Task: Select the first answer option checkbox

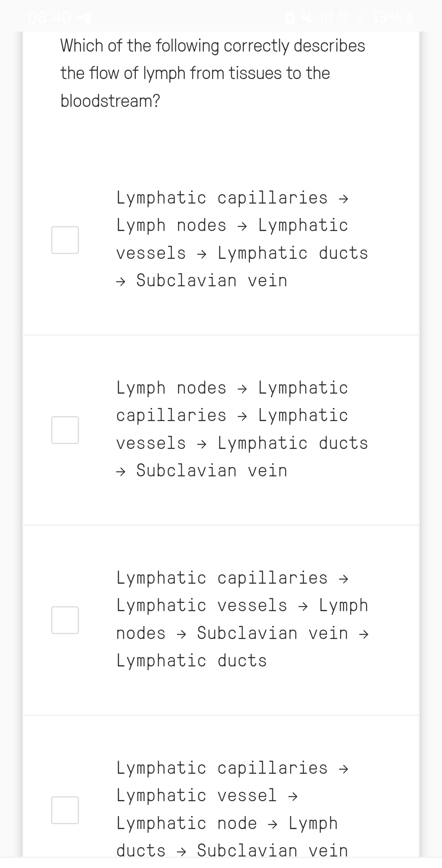Action: click(65, 239)
